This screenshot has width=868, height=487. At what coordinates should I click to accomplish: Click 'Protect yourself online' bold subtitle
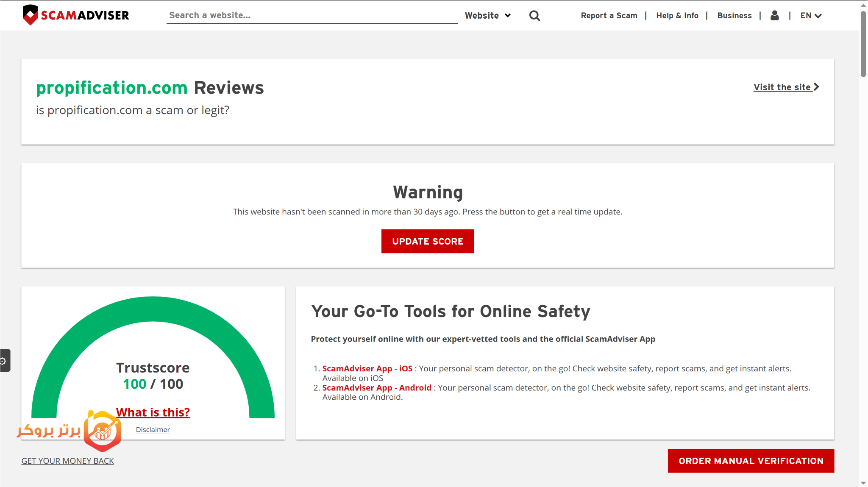point(483,339)
